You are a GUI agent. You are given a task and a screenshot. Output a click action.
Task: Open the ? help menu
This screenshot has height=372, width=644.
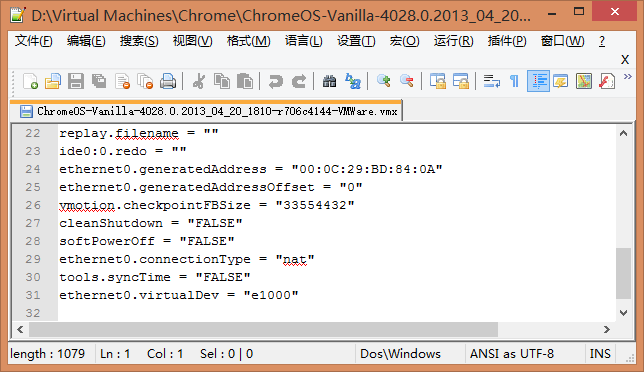[x=602, y=41]
